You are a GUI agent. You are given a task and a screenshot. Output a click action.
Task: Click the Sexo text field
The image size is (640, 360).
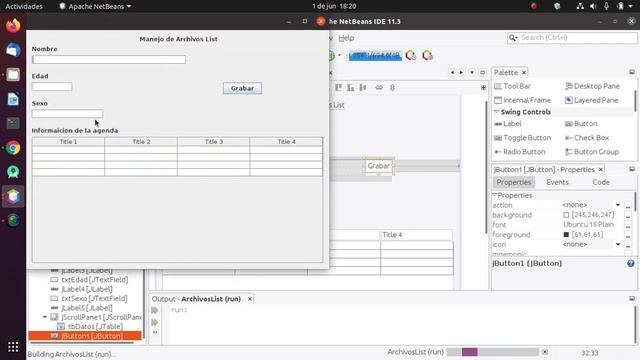[x=67, y=113]
